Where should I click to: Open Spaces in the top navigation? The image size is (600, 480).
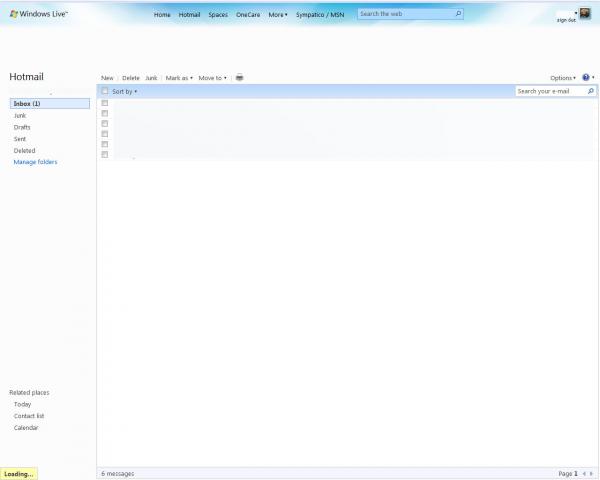[218, 15]
